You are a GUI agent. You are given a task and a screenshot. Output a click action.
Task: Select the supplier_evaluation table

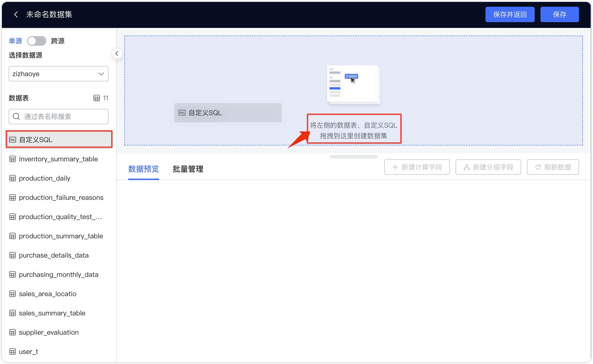(x=59, y=332)
